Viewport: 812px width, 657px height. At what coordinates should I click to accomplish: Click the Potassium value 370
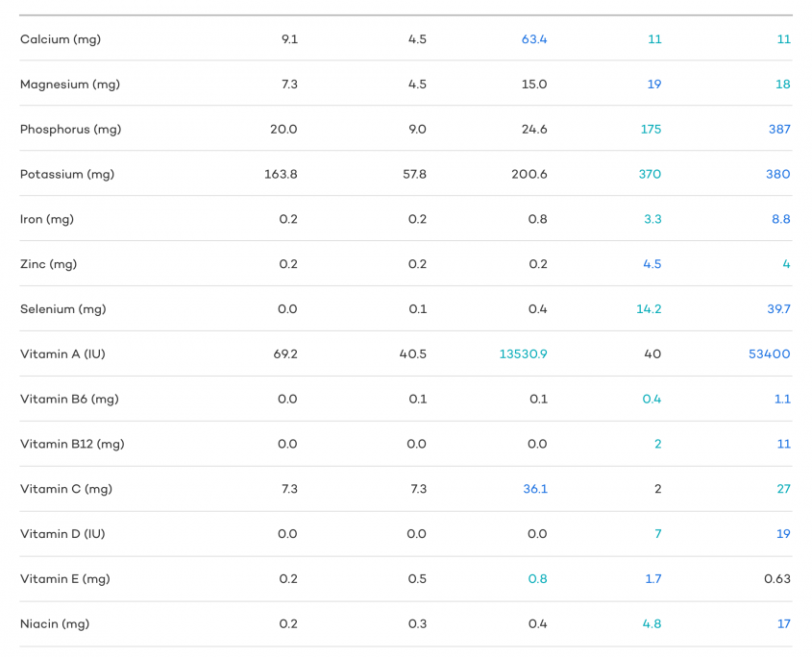pyautogui.click(x=650, y=175)
